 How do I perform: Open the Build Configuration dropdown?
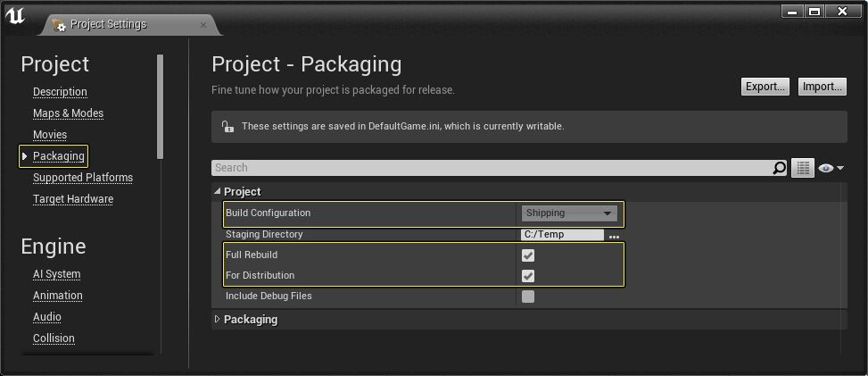(569, 213)
